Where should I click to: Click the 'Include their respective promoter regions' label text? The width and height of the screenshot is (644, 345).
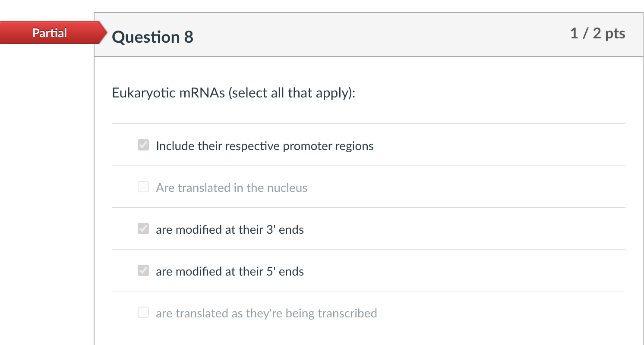[265, 146]
